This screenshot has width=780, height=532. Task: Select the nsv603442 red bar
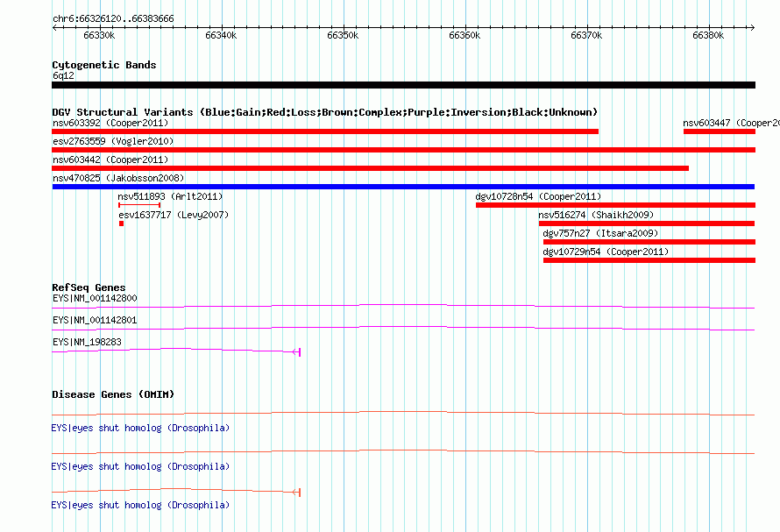370,168
